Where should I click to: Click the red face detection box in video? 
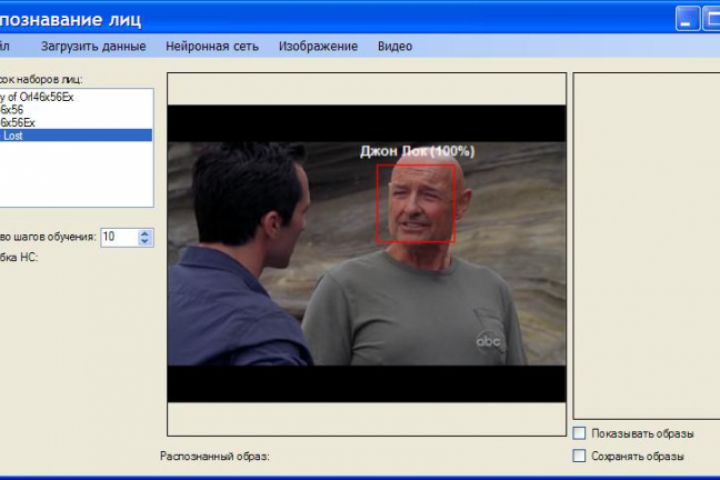416,203
